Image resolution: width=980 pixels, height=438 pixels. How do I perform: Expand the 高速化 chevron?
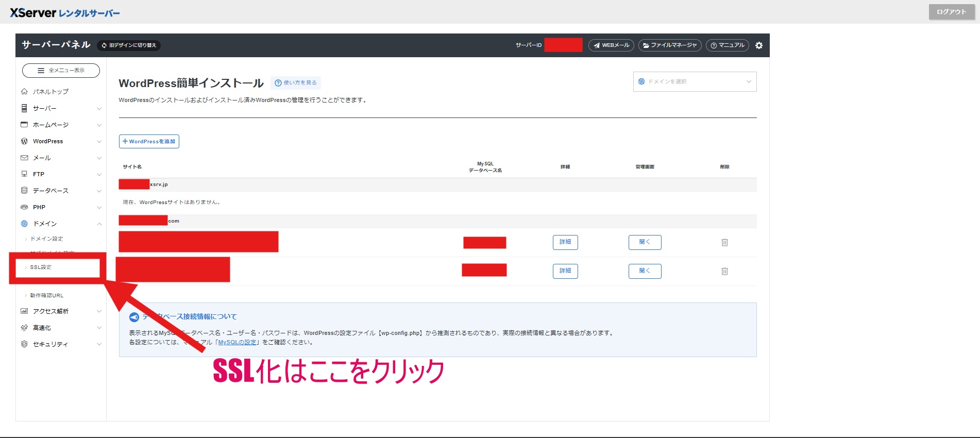[x=99, y=328]
